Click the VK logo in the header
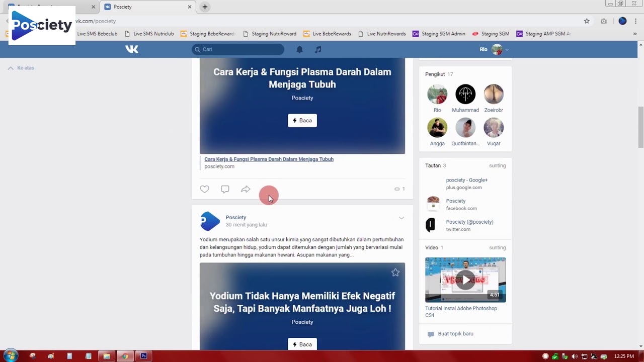Screen dimensions: 644x362 132,49
